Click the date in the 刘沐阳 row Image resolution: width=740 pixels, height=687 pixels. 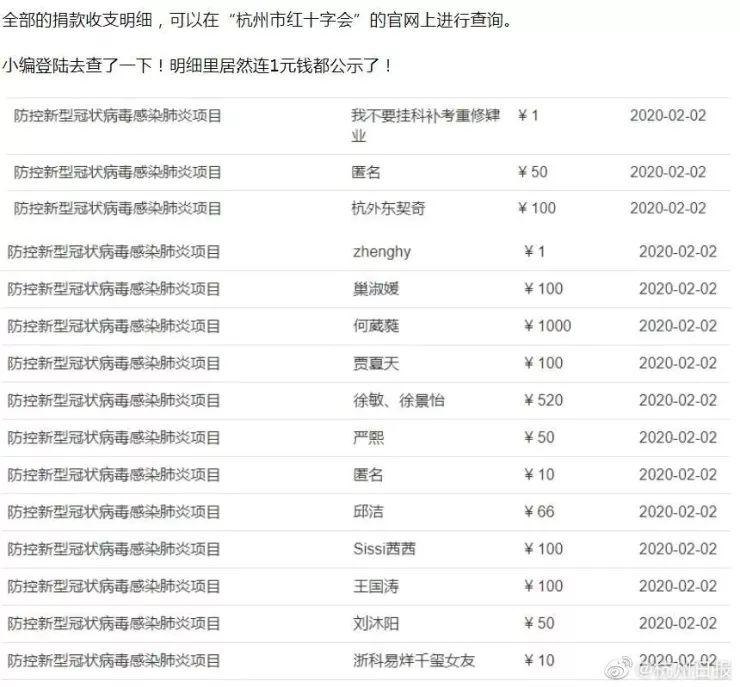tap(678, 624)
